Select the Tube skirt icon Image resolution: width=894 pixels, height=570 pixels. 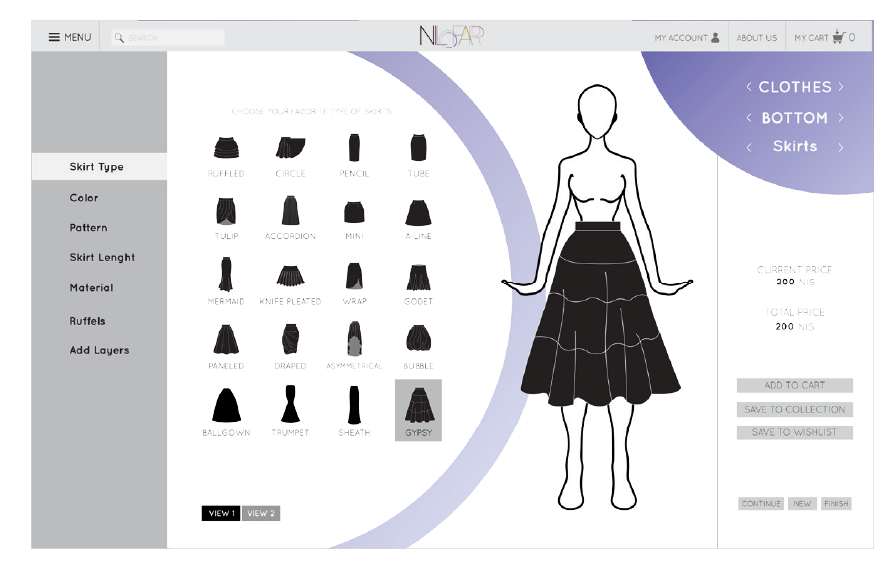coord(418,148)
